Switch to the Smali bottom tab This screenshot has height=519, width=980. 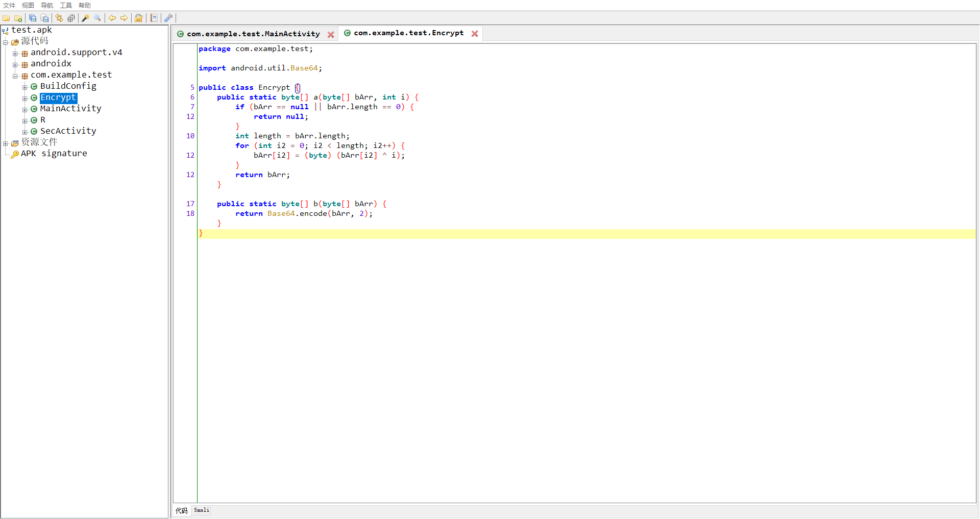coord(201,510)
